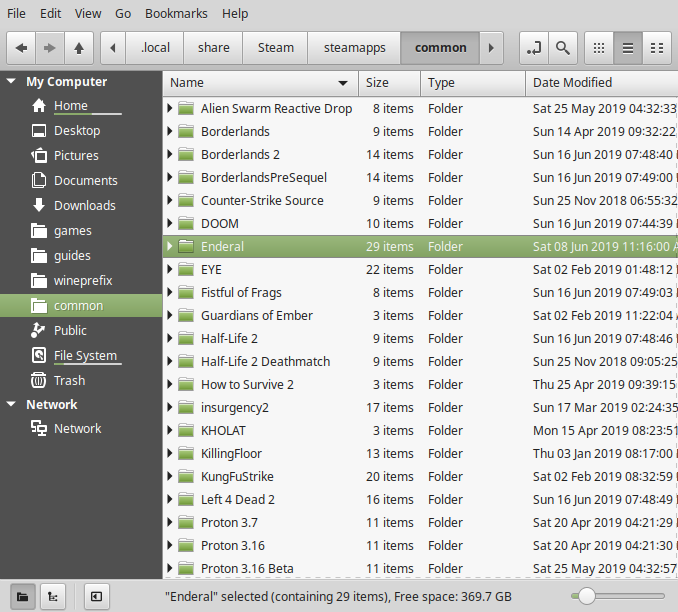Jump to Steam in the path bar
Image resolution: width=678 pixels, height=612 pixels.
pyautogui.click(x=275, y=48)
